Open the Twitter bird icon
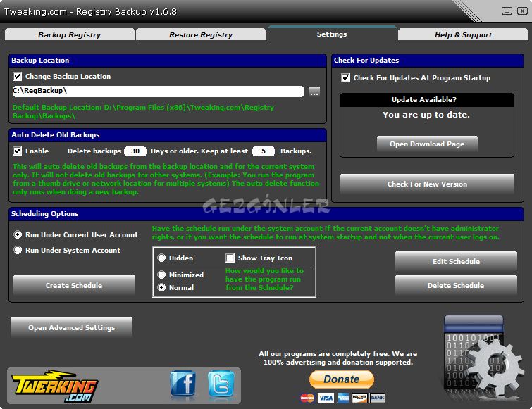 [221, 383]
